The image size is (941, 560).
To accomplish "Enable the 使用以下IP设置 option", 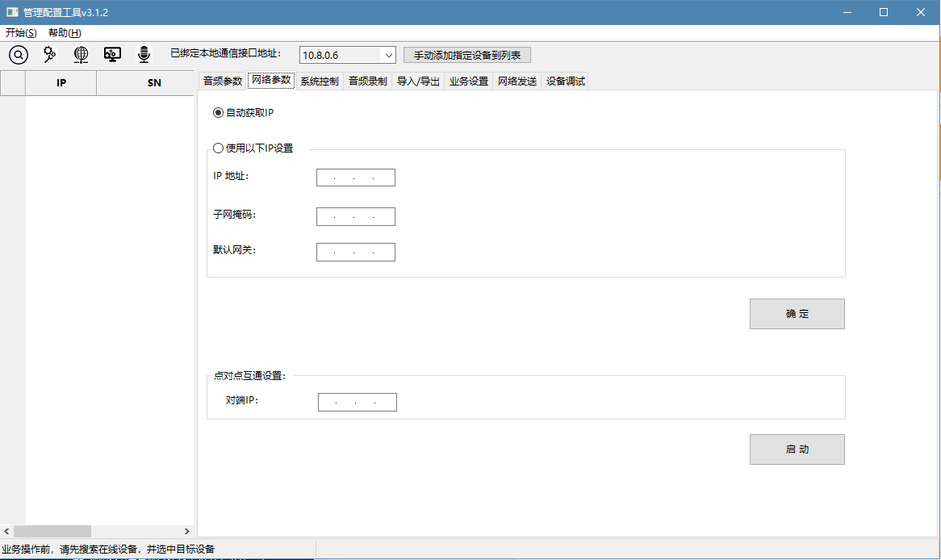I will (218, 148).
